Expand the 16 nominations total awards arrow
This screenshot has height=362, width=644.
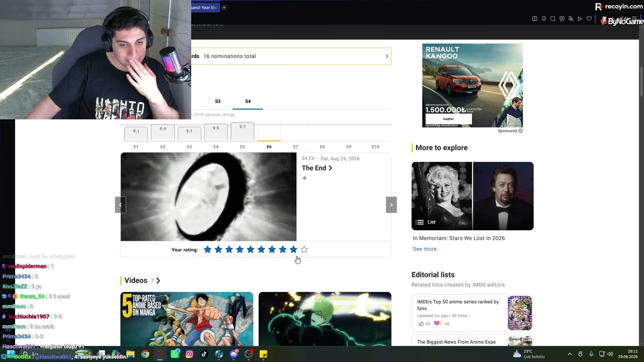tap(387, 56)
